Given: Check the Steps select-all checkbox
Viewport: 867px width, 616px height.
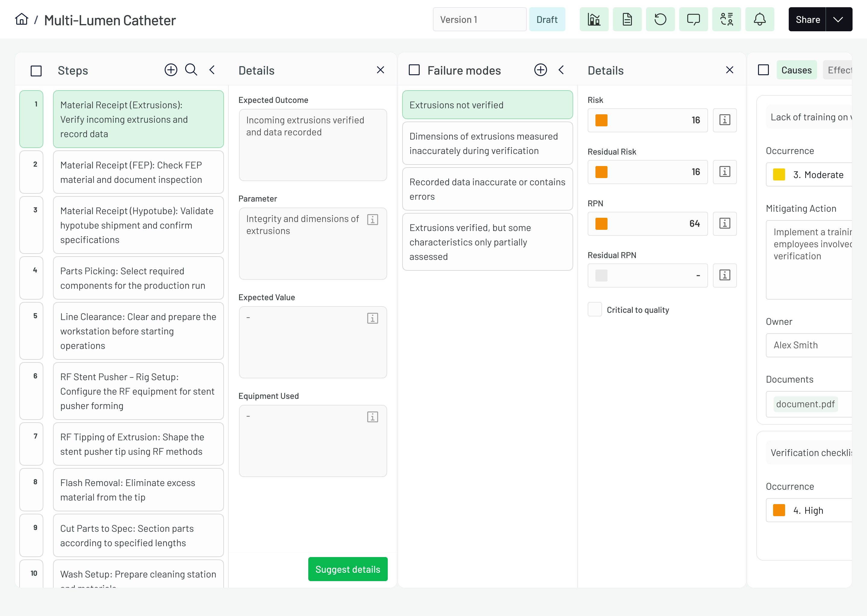Looking at the screenshot, I should [x=36, y=71].
